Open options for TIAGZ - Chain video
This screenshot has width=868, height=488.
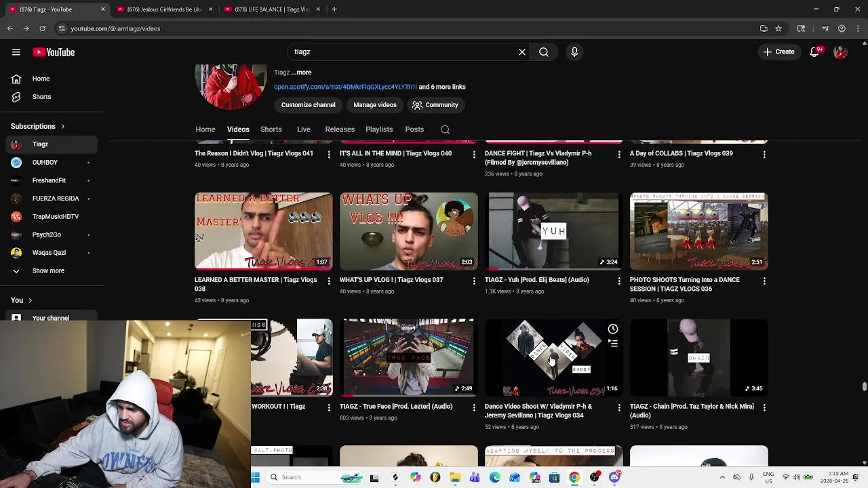pyautogui.click(x=764, y=407)
